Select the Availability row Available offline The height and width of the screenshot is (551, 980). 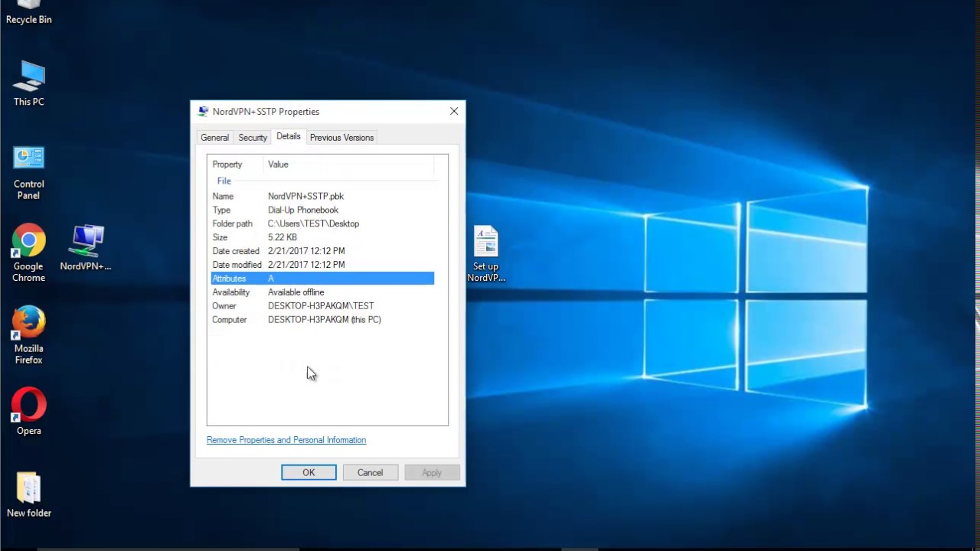pos(322,292)
